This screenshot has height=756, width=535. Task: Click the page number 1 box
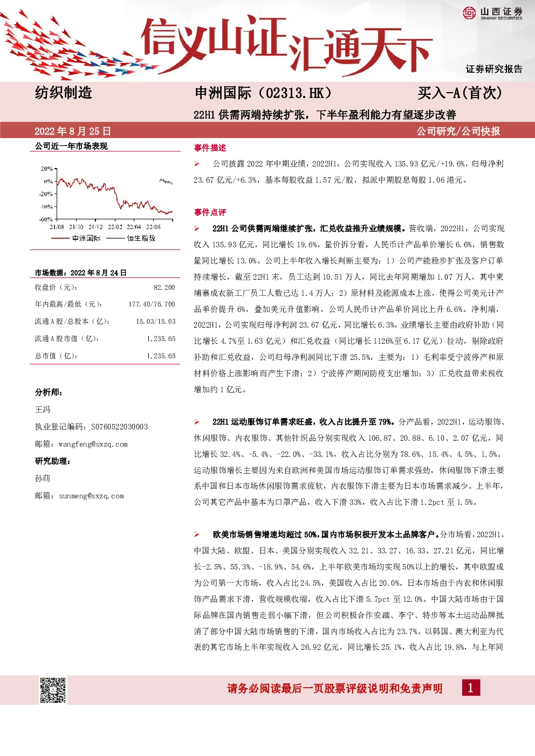click(x=471, y=688)
